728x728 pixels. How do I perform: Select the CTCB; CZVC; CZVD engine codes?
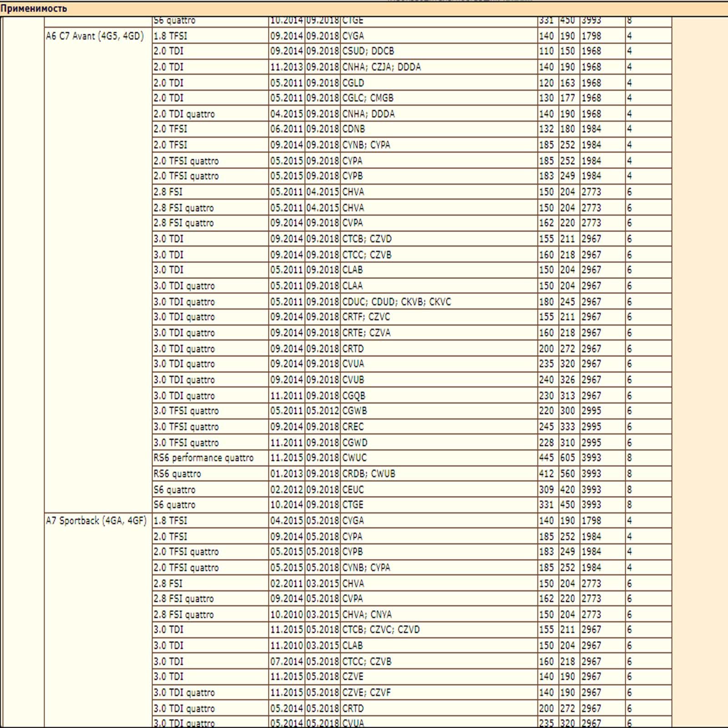pyautogui.click(x=381, y=630)
